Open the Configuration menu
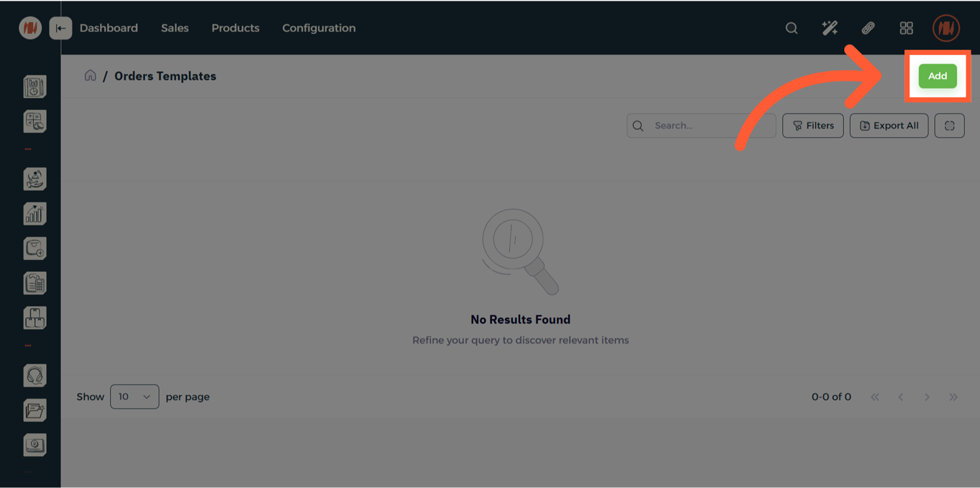This screenshot has width=980, height=488. pos(319,28)
